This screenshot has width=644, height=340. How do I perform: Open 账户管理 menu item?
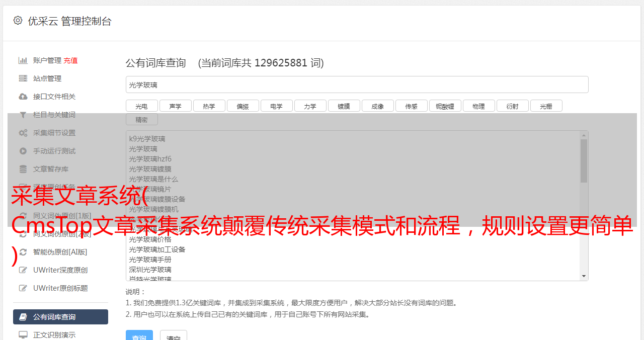click(x=47, y=60)
